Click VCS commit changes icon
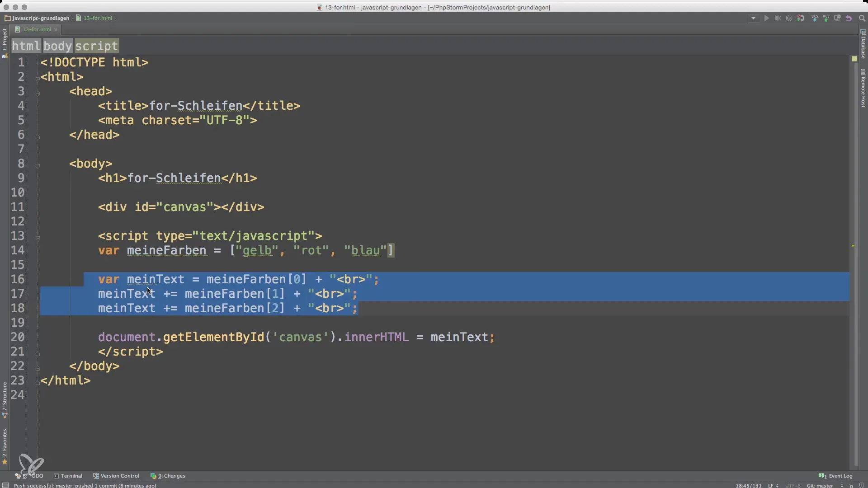The image size is (868, 488). point(826,19)
